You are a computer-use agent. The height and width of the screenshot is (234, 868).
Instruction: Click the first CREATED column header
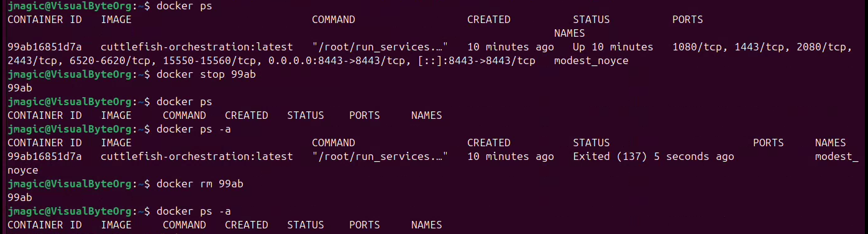click(x=488, y=20)
